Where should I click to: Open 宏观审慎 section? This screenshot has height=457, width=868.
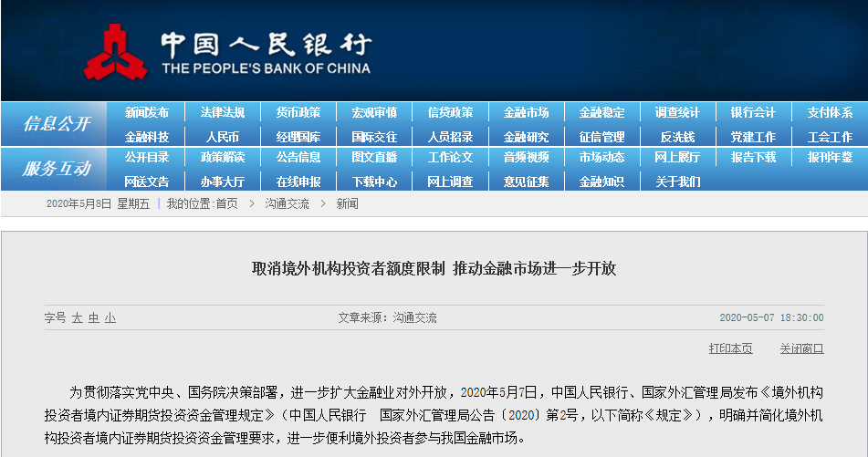coord(374,112)
